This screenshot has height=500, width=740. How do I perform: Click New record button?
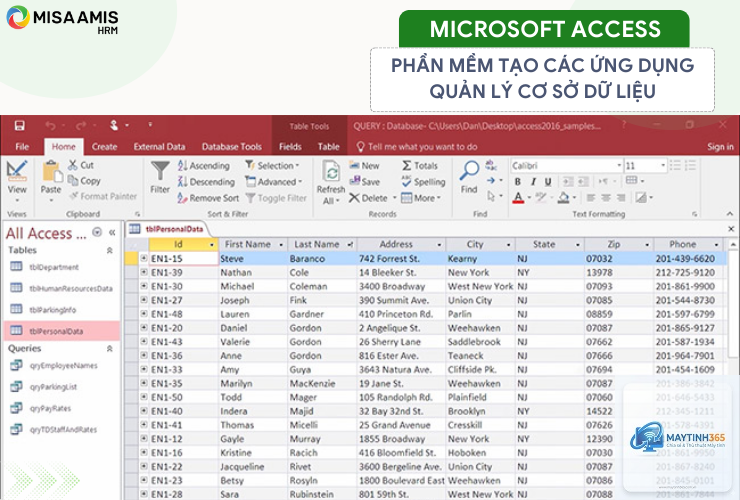[364, 166]
